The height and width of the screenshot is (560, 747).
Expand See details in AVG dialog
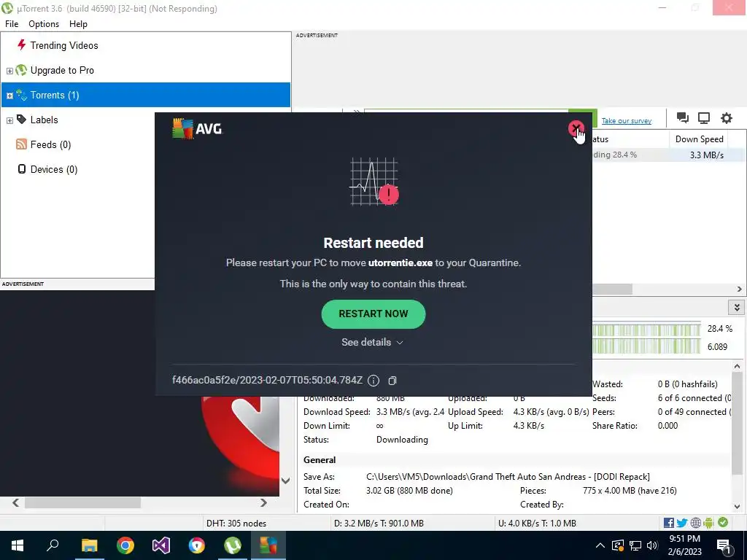click(373, 343)
